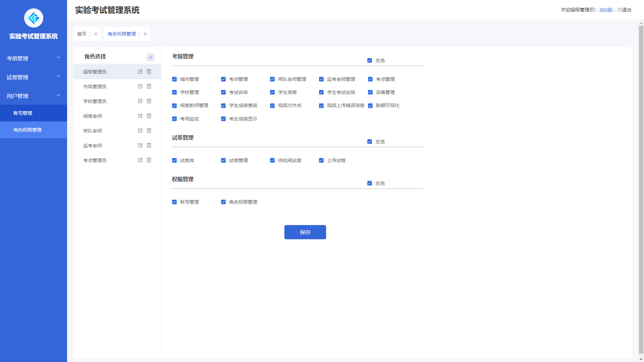Viewport: 644px width, 362px height.
Task: Uncheck the 设备管理 permission
Action: click(x=370, y=92)
